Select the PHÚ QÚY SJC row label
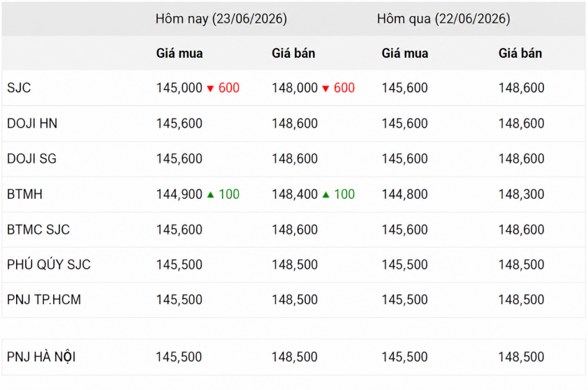 [x=49, y=264]
